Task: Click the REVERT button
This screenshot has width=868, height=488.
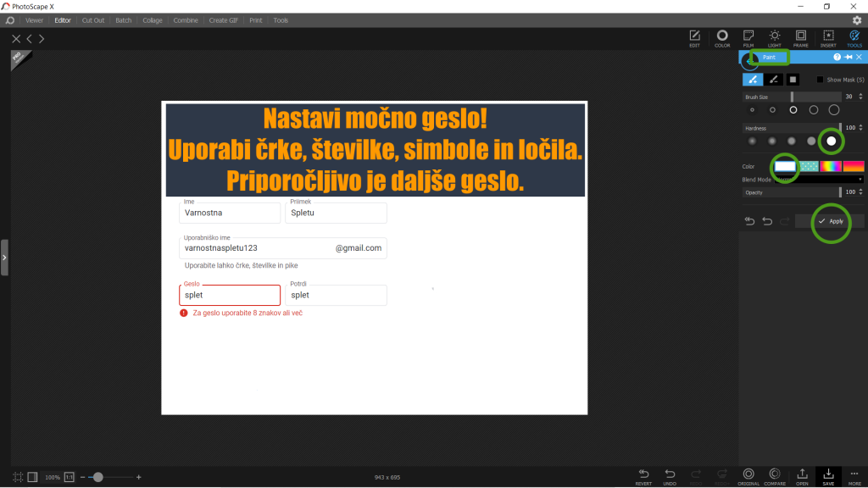Action: [643, 477]
